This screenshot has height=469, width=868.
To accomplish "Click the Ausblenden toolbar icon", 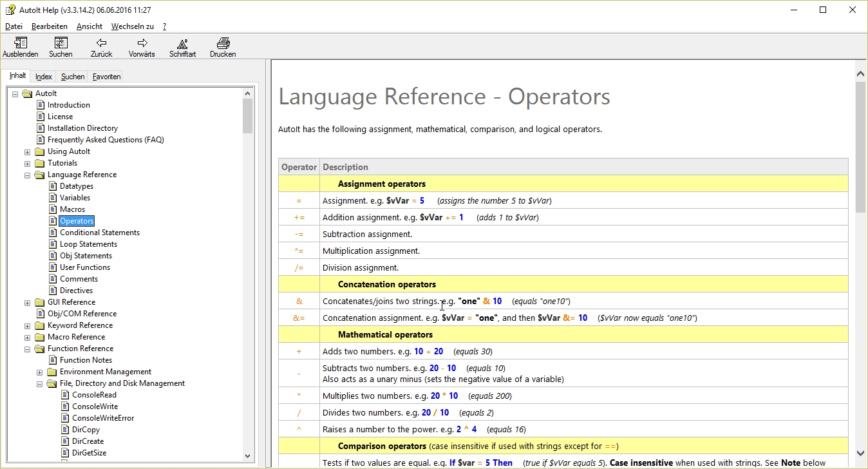I will tap(21, 43).
